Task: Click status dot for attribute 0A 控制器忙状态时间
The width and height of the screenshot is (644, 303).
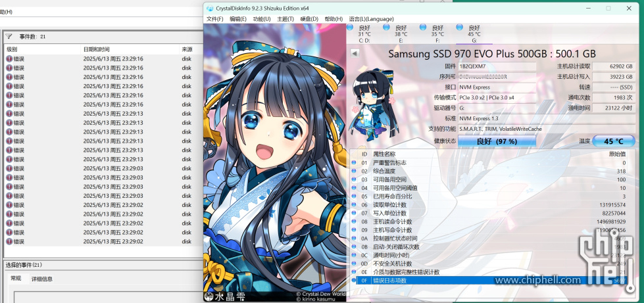Action: point(354,239)
